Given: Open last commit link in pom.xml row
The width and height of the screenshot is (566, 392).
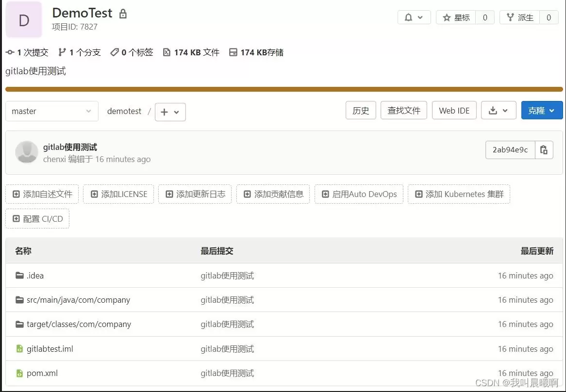Looking at the screenshot, I should pos(227,373).
